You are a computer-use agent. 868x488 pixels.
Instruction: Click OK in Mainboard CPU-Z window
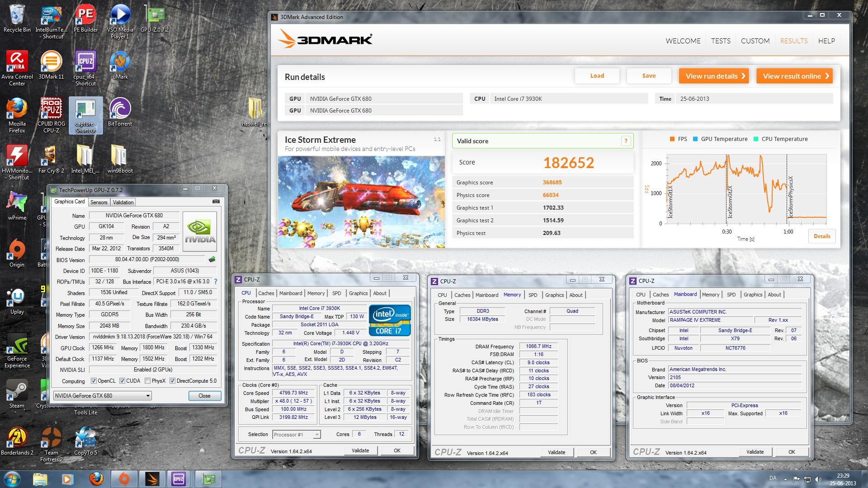coord(792,452)
